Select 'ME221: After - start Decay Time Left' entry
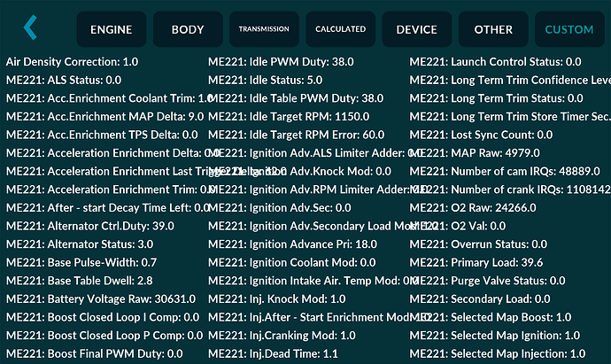This screenshot has width=611, height=364. click(108, 208)
